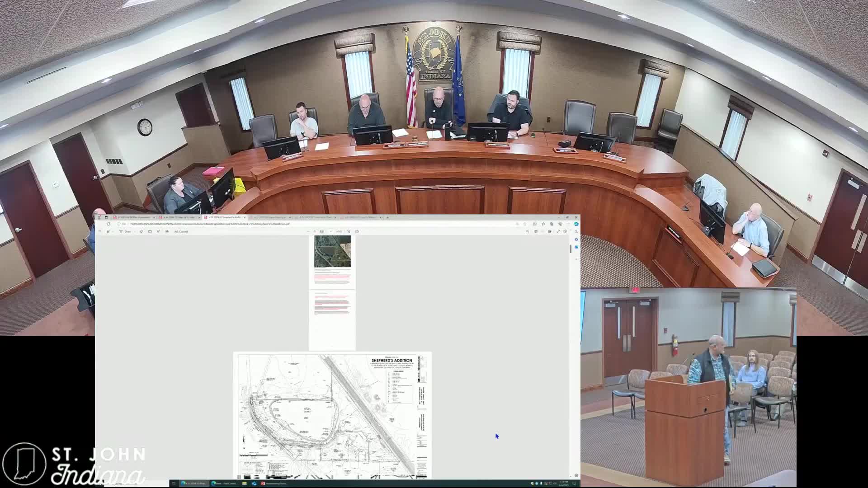The width and height of the screenshot is (868, 488).
Task: Click the PDF print icon
Action: (x=536, y=231)
